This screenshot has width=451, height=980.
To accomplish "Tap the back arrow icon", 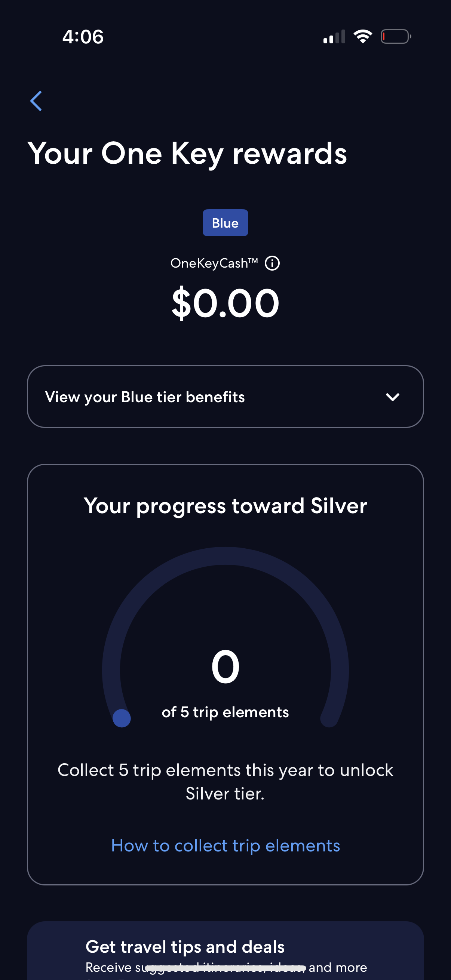I will [x=36, y=101].
